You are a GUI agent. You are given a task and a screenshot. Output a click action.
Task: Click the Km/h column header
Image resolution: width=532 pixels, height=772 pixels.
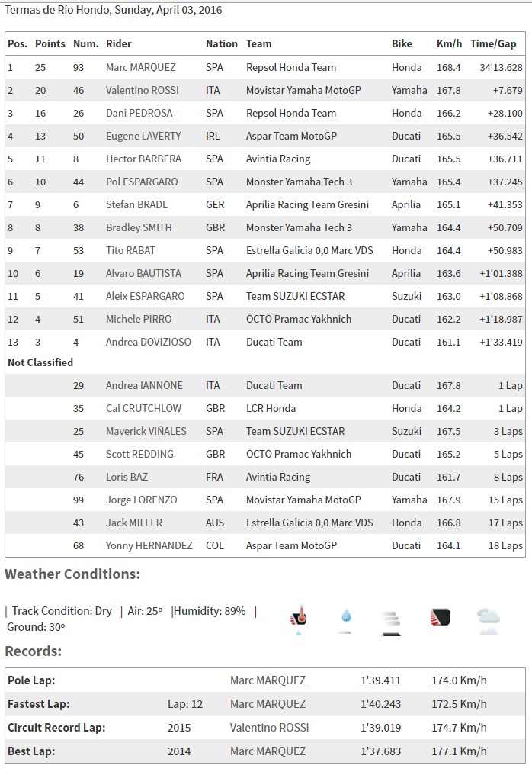pos(449,43)
